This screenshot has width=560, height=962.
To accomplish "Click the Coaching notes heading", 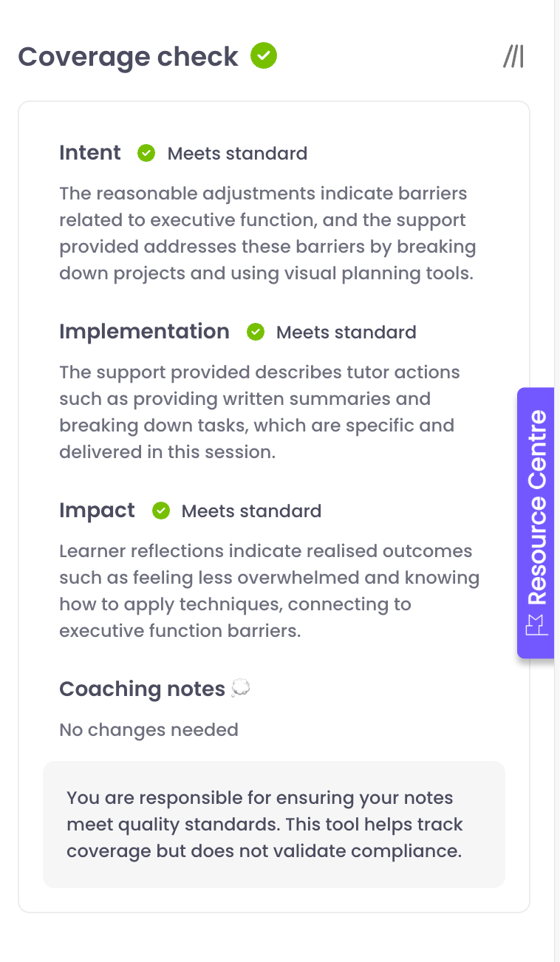I will pos(142,689).
